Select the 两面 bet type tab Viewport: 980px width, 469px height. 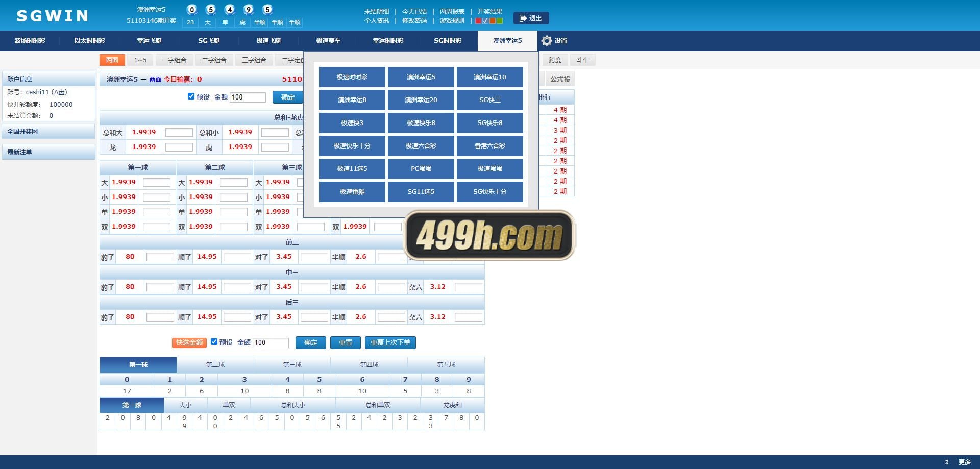(112, 60)
